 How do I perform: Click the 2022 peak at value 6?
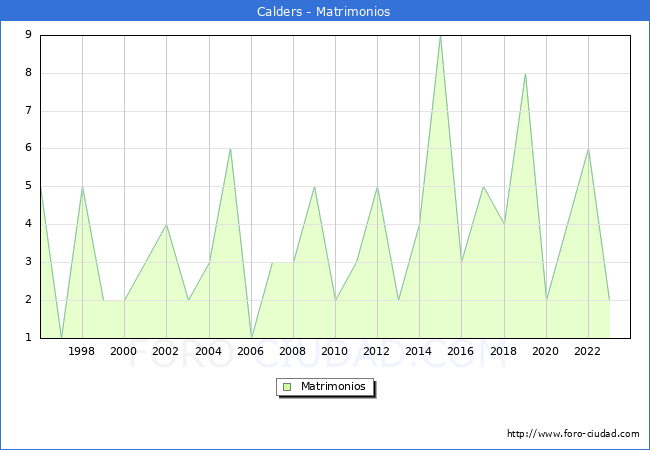tap(588, 149)
